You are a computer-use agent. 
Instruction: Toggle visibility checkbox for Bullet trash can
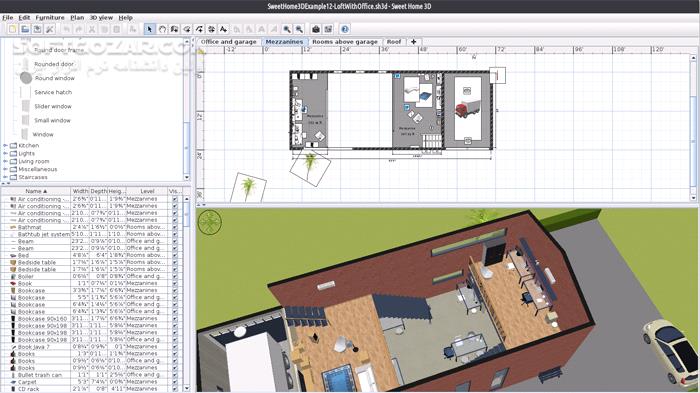click(175, 375)
